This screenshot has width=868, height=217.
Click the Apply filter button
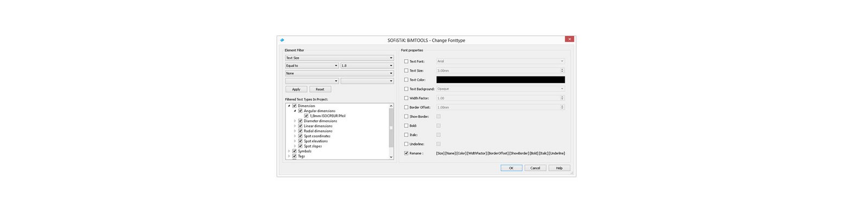pos(296,89)
